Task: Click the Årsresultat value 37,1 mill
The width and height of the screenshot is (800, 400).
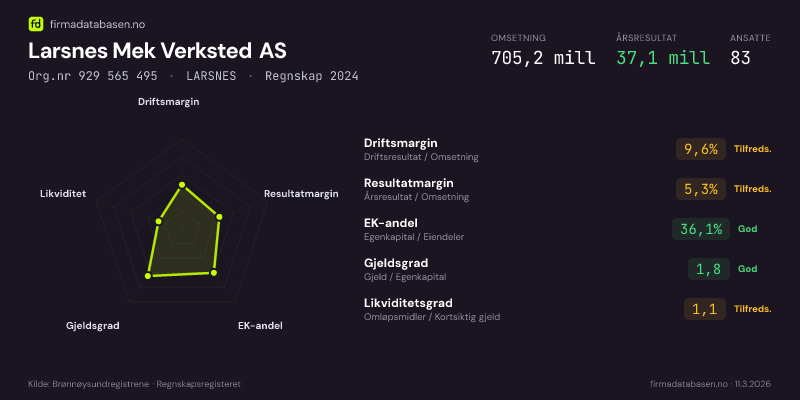Action: click(x=662, y=58)
